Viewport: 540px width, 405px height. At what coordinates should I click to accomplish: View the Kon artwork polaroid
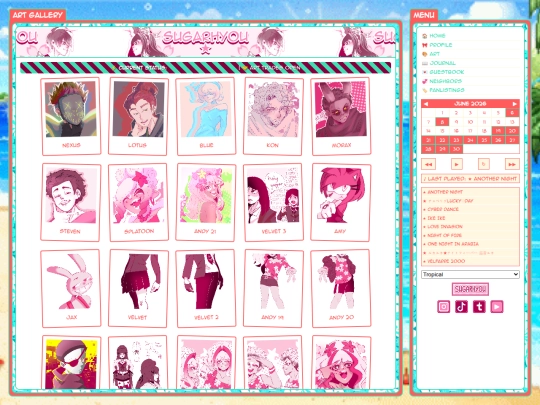click(273, 116)
